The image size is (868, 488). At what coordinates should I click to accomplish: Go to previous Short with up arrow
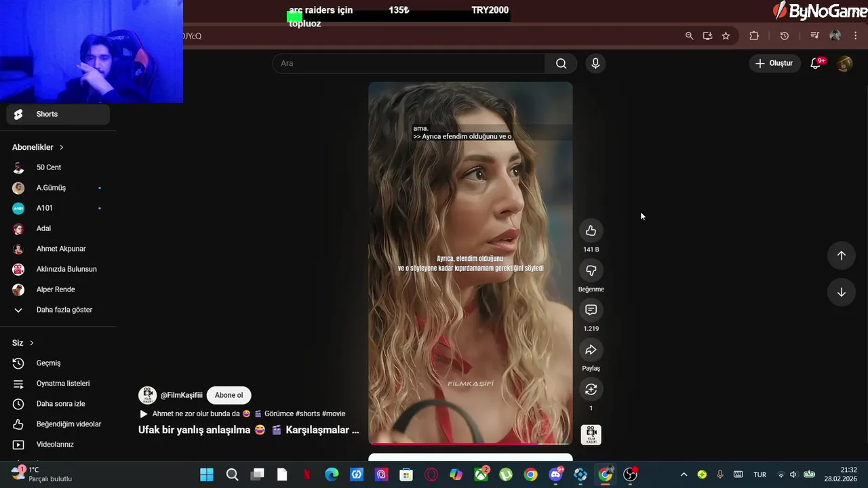[841, 256]
